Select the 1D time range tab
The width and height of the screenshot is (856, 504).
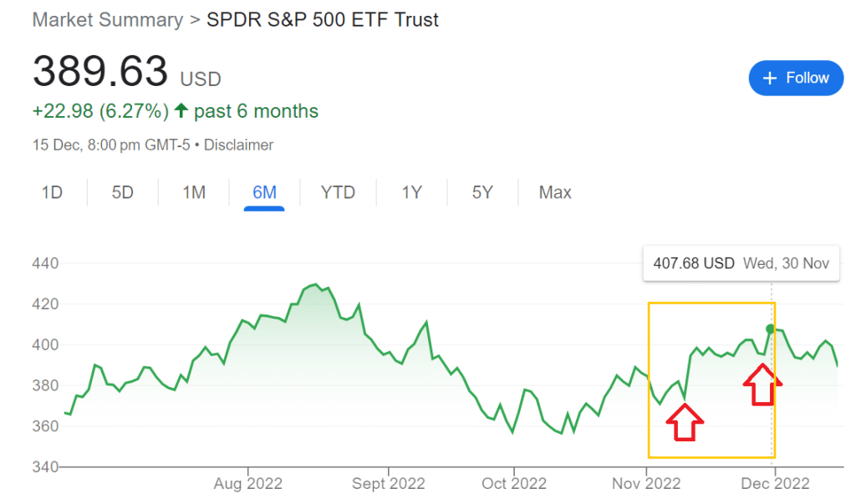[52, 193]
